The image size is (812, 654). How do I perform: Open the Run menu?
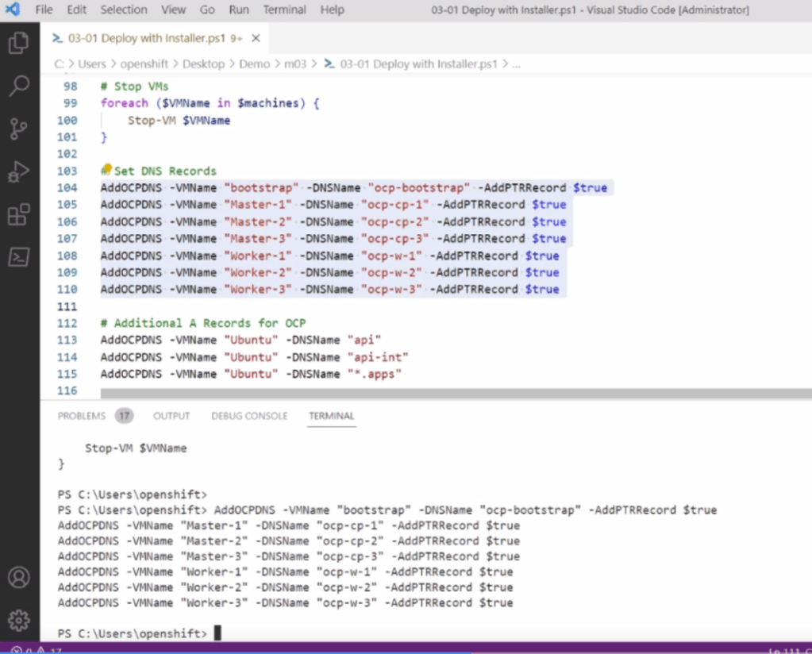[239, 10]
